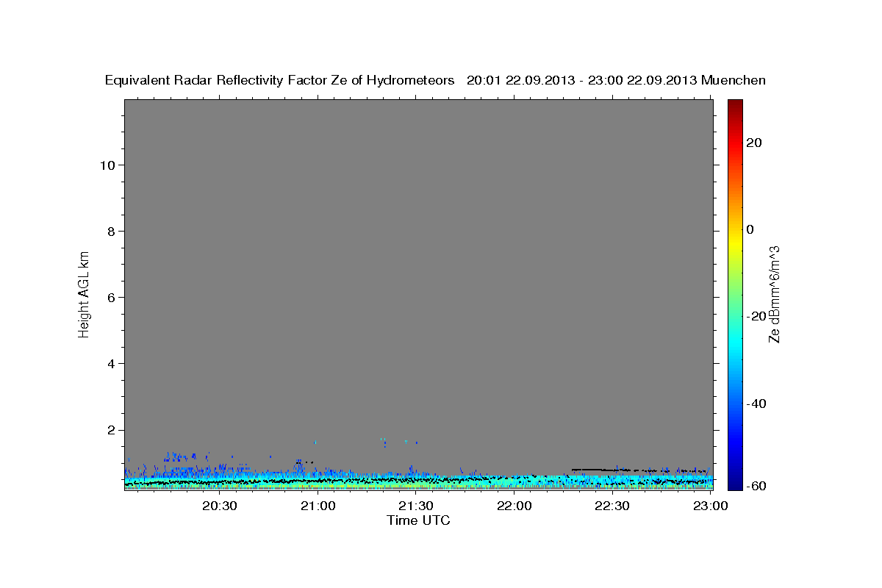Click the height tick label '6'
The width and height of the screenshot is (882, 588).
[x=110, y=297]
